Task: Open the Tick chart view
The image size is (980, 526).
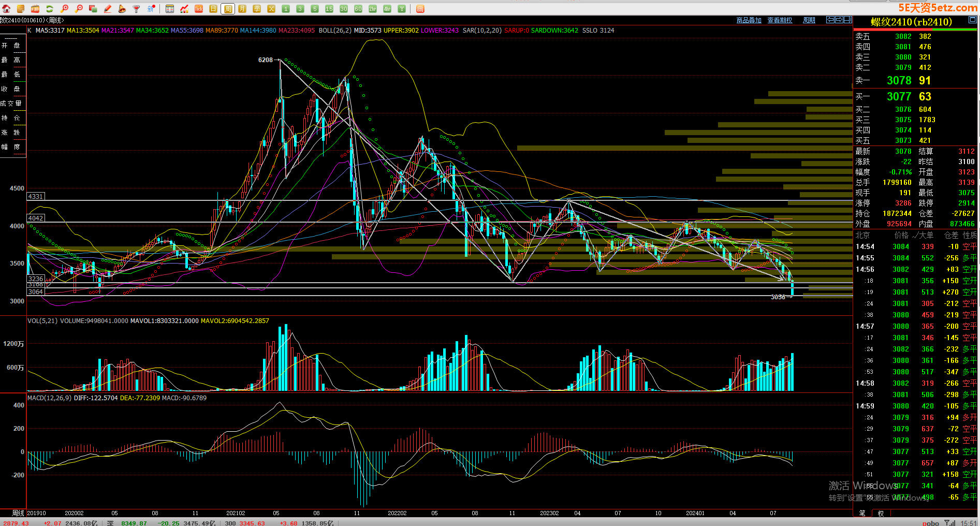Action: 199,9
